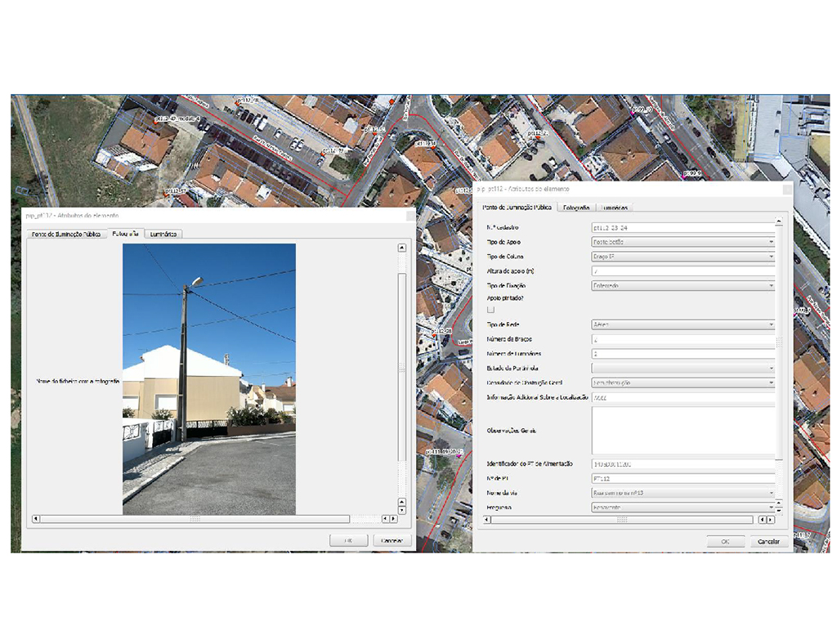Image resolution: width=837 pixels, height=644 pixels.
Task: Switch to 'Luminárias' tab in photo dialog
Action: (x=163, y=234)
